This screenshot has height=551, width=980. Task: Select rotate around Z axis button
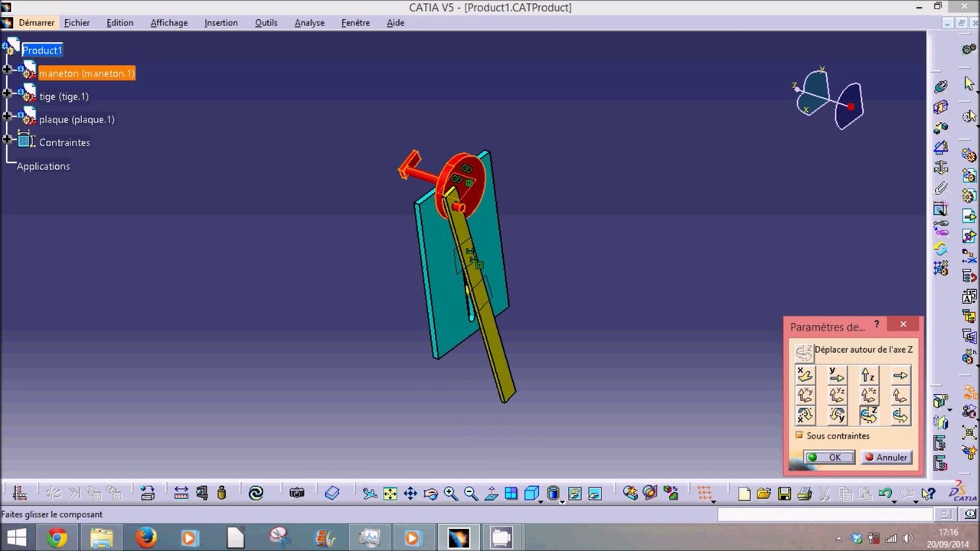(x=868, y=415)
